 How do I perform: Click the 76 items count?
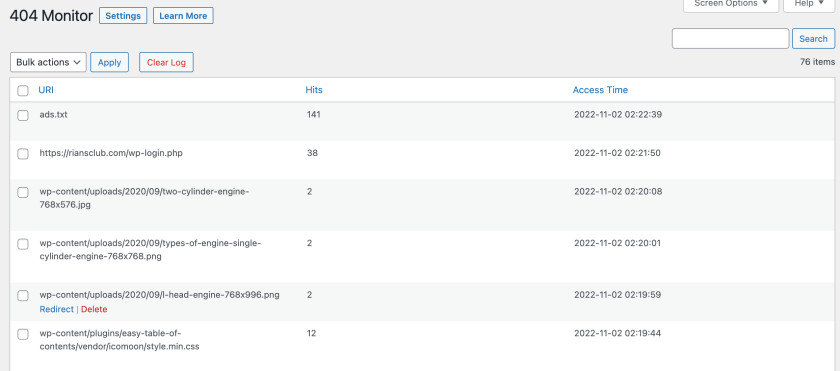[x=818, y=62]
